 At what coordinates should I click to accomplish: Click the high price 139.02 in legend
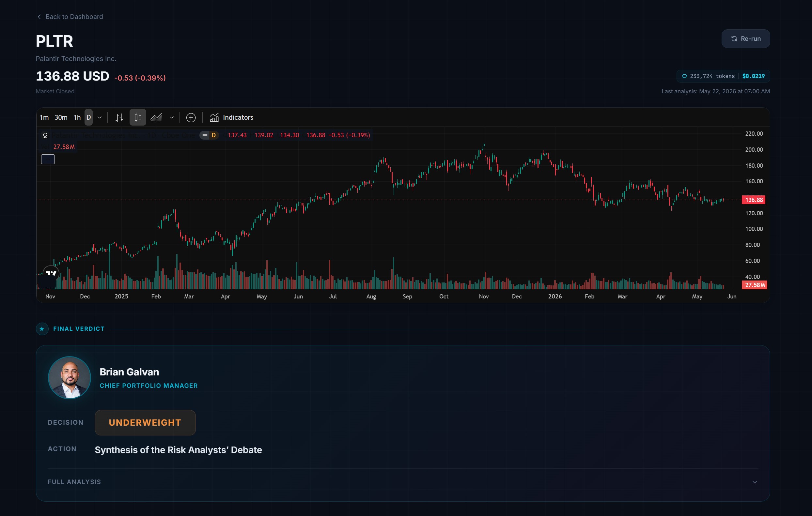(264, 135)
